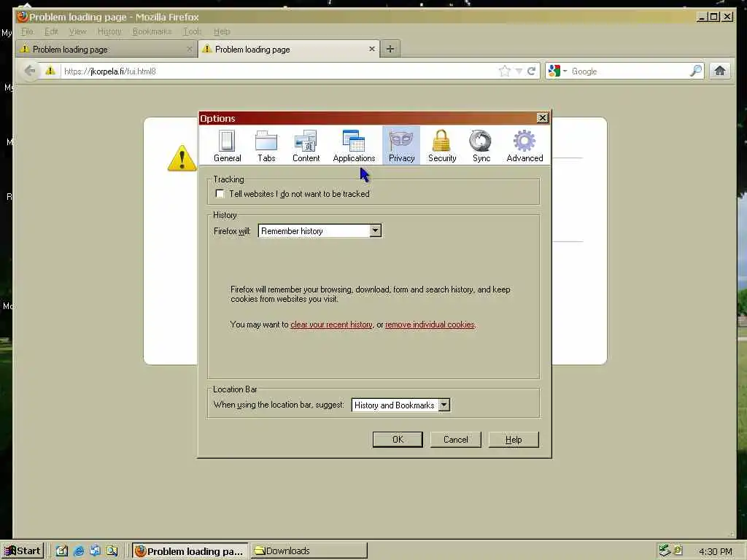Image resolution: width=747 pixels, height=560 pixels.
Task: Click the jkorpela.fi URL address field
Action: coord(279,71)
